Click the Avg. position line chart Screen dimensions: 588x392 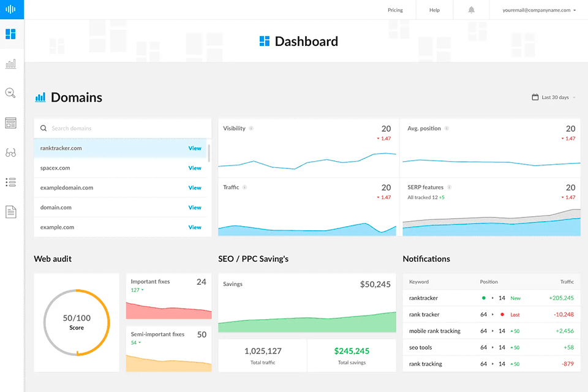point(492,162)
